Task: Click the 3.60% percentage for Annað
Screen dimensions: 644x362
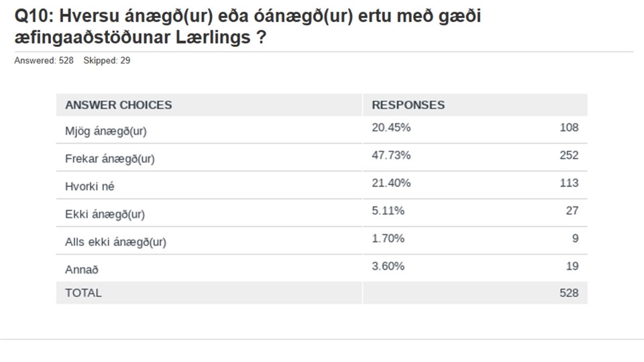Action: [x=388, y=266]
